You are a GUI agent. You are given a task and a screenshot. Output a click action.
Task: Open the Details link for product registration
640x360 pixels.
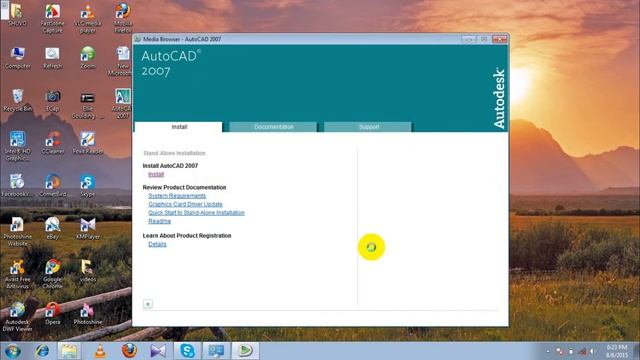(157, 244)
